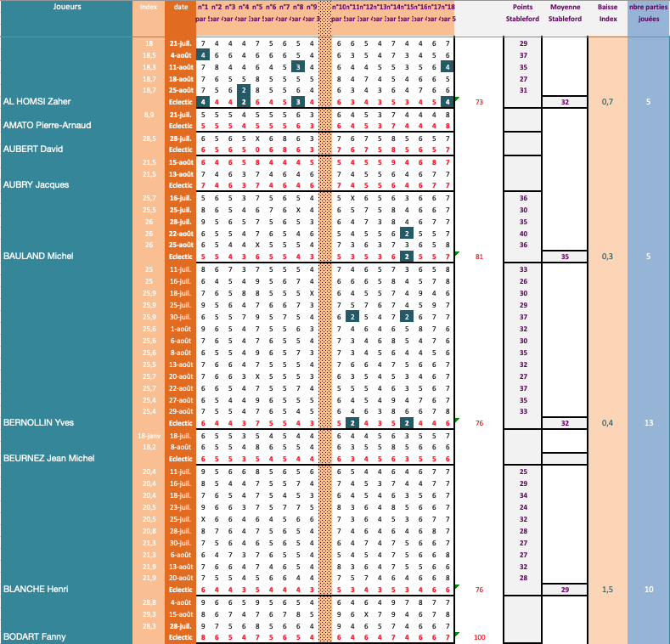Select index 8,9 for AMATO
Viewport: 670px width, 644px height.
(x=149, y=115)
